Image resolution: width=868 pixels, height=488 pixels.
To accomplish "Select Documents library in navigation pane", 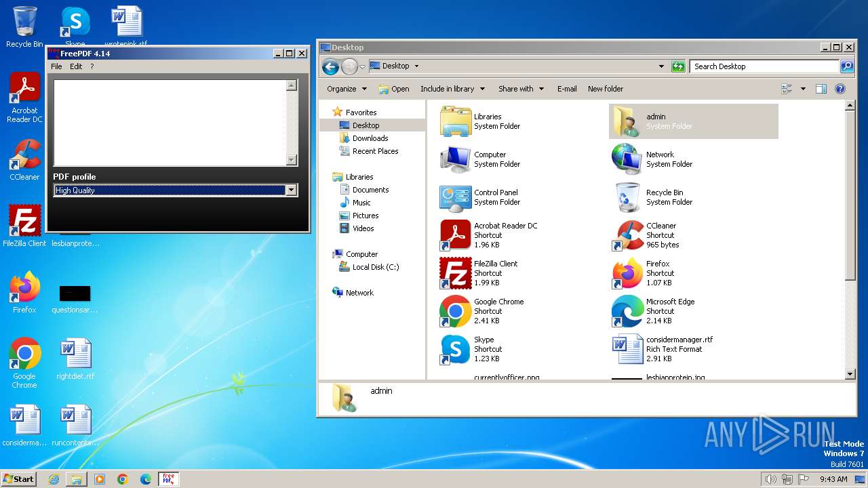I will pos(370,190).
